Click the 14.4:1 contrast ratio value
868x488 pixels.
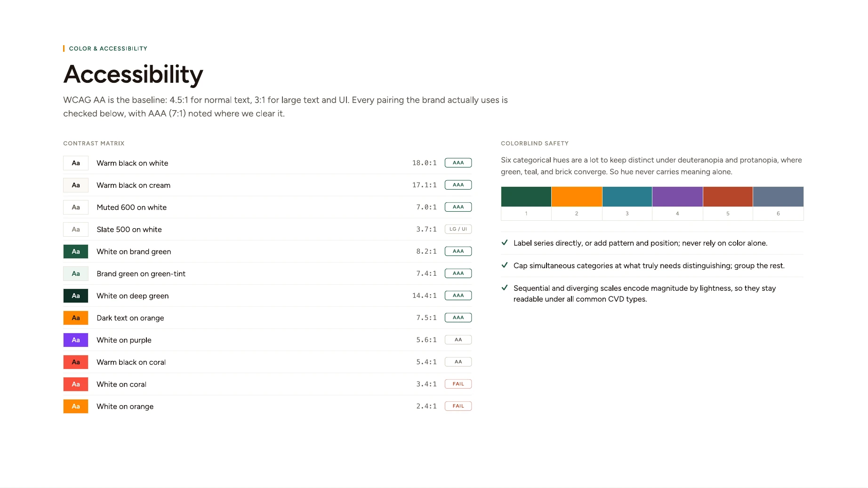tap(425, 296)
